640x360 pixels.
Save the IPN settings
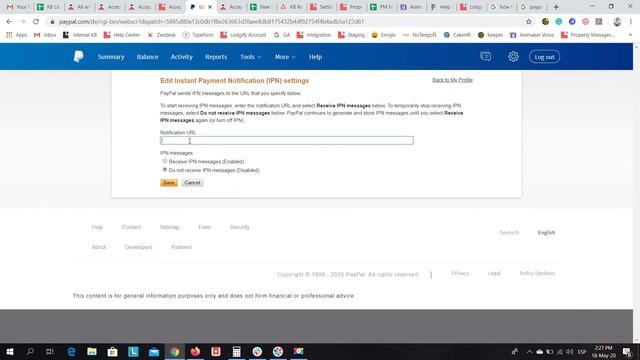tap(169, 182)
